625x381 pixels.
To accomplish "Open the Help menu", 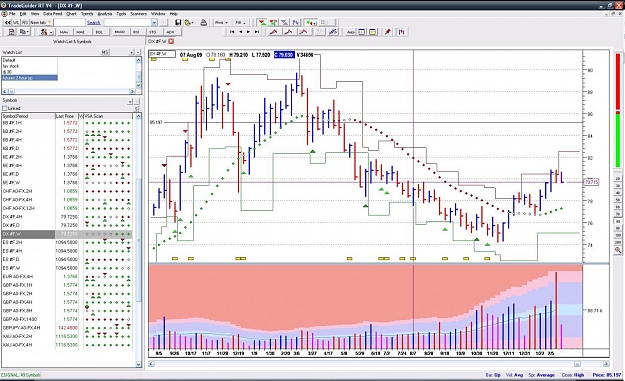I will coord(174,14).
